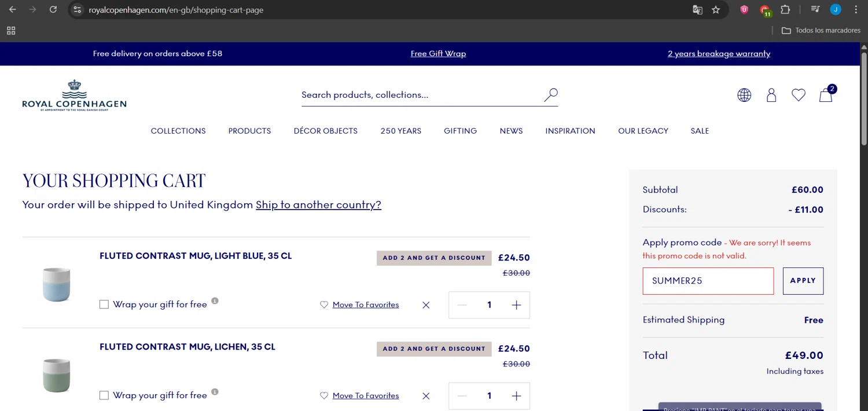Click gift wrap info icon for Light Blue mug
Image resolution: width=868 pixels, height=411 pixels.
pos(215,301)
